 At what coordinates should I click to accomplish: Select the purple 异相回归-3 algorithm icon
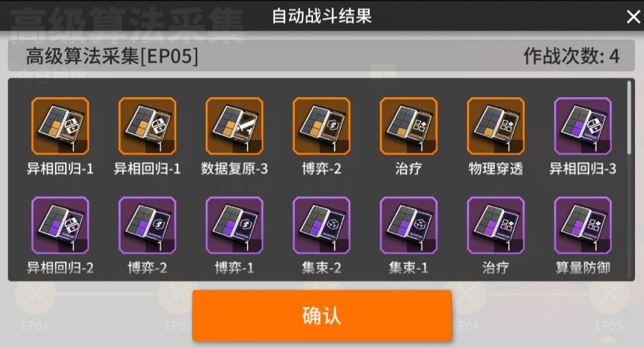583,126
